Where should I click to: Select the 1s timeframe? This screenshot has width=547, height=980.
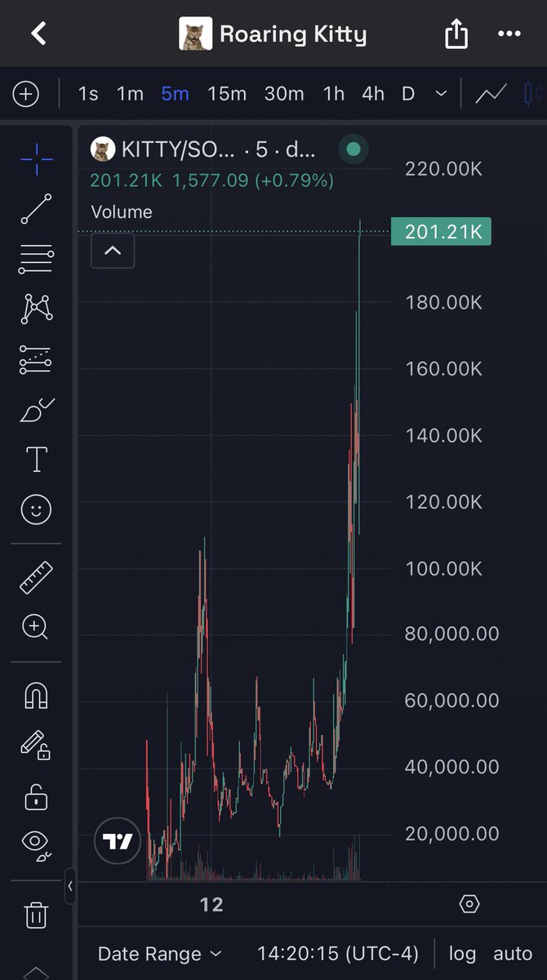(88, 94)
